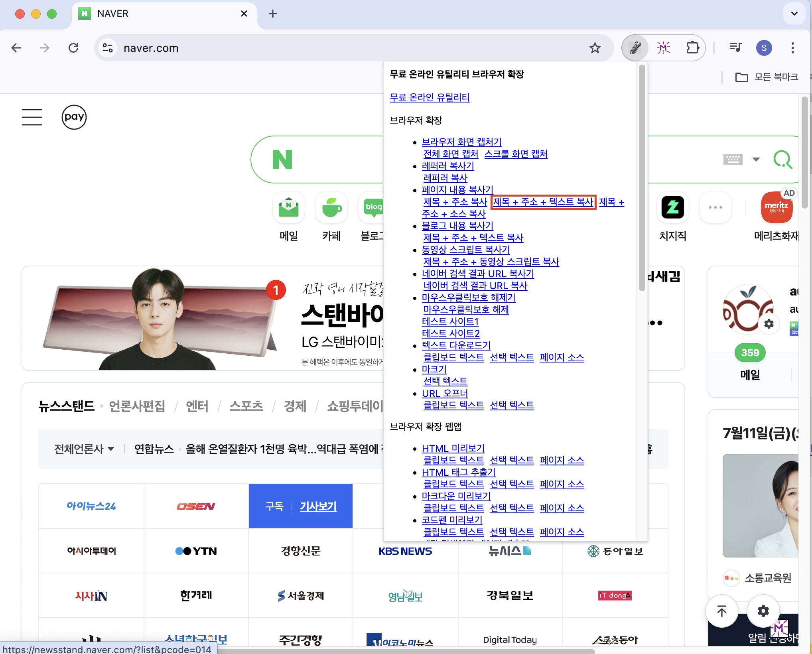The width and height of the screenshot is (812, 654).
Task: Click the 마크다운 미리보기 link
Action: (x=456, y=496)
